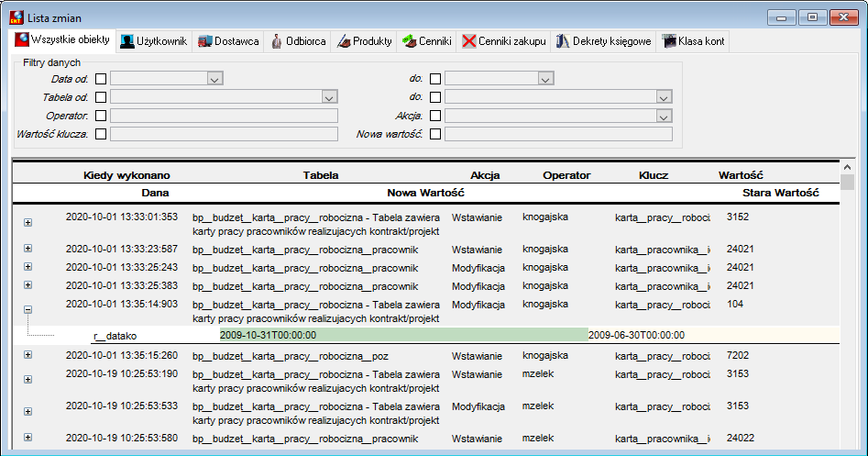Click the Operator column header

tap(566, 175)
